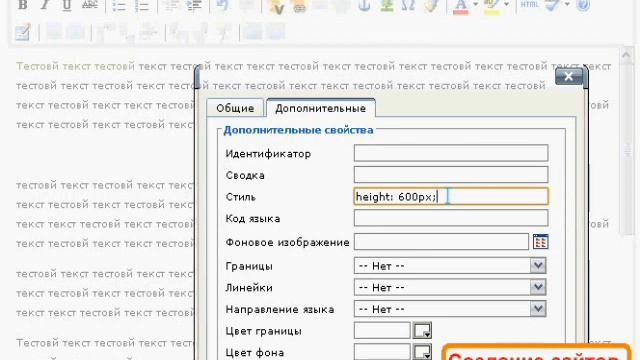This screenshot has height=360, width=640.
Task: Open HTML source editor
Action: [x=530, y=4]
